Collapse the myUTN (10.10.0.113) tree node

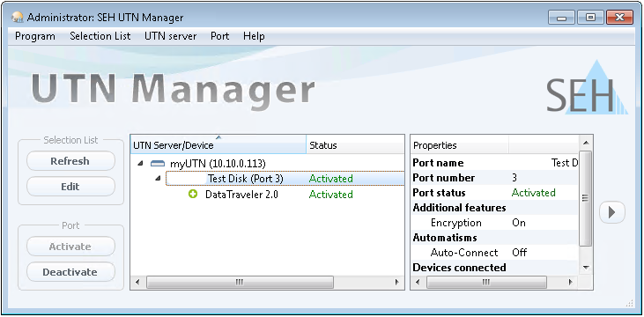point(140,164)
